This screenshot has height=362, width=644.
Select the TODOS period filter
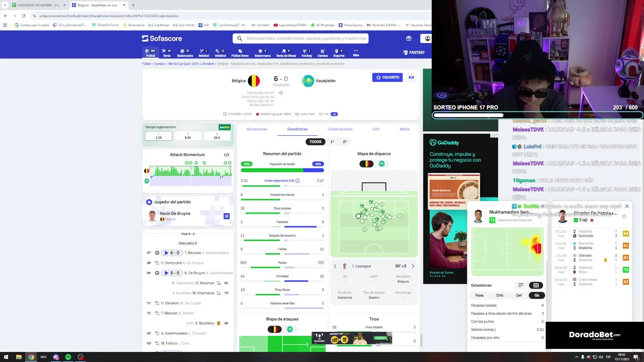click(x=315, y=142)
